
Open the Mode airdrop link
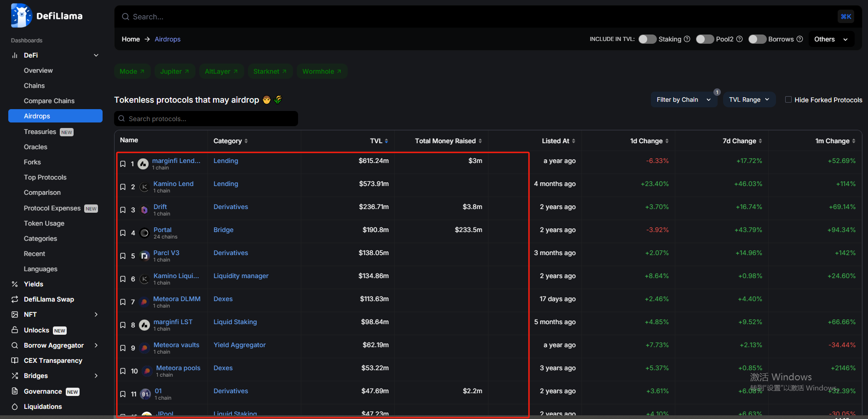coord(132,71)
